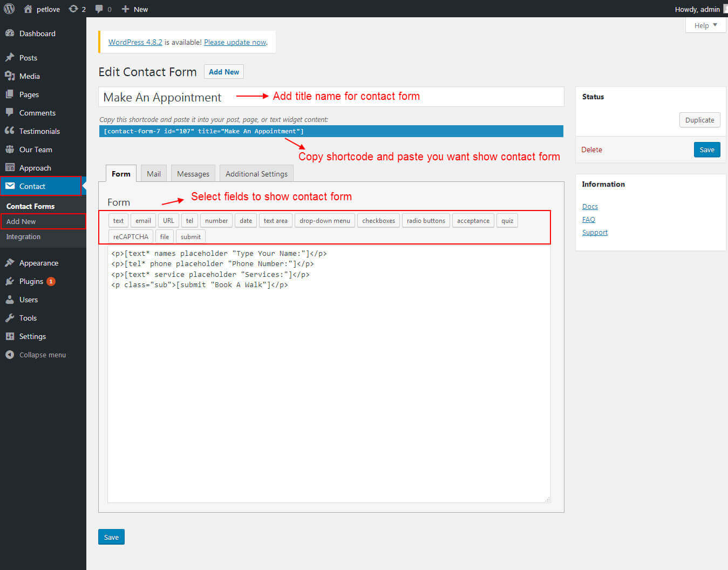Insert a text field tag

pos(118,220)
